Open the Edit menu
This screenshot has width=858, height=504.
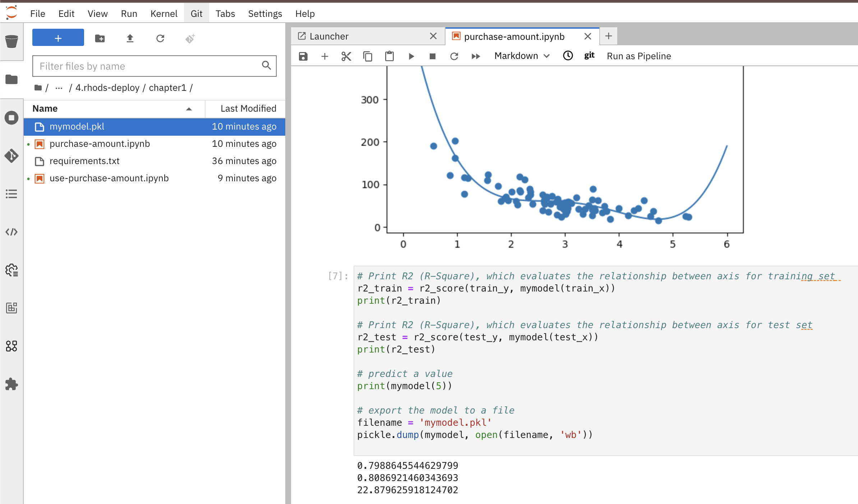[x=66, y=14]
